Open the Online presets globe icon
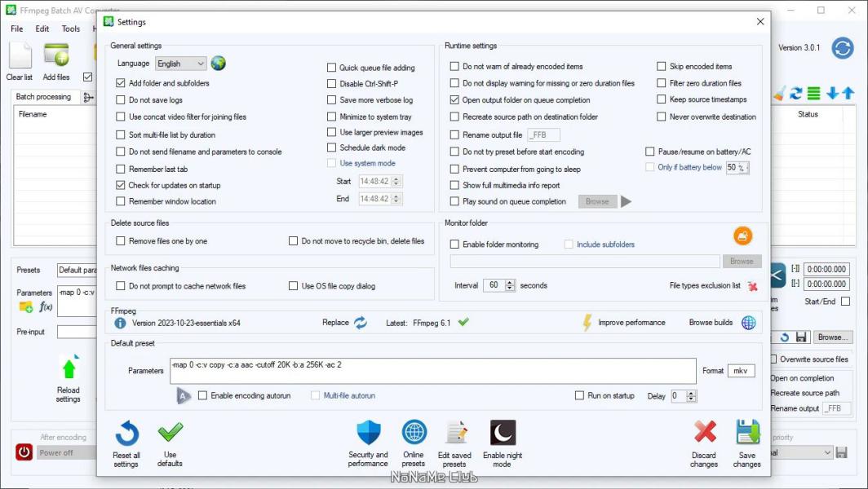The height and width of the screenshot is (489, 868). click(414, 432)
